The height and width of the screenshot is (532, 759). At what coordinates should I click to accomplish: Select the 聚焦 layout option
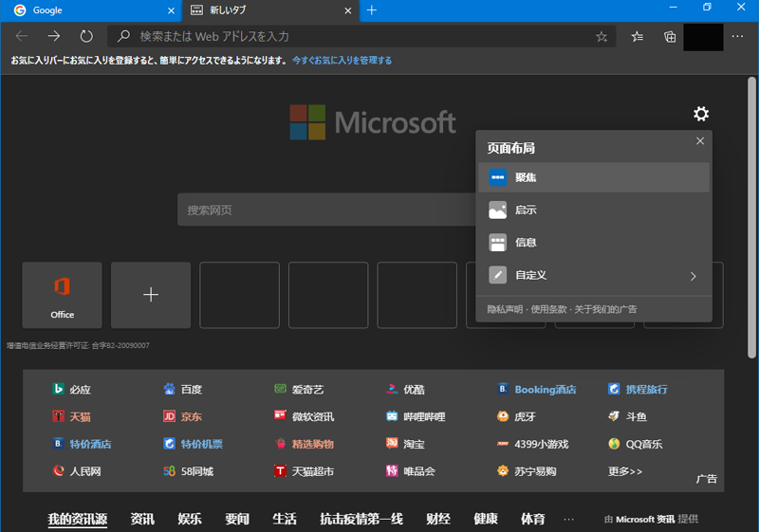point(594,177)
